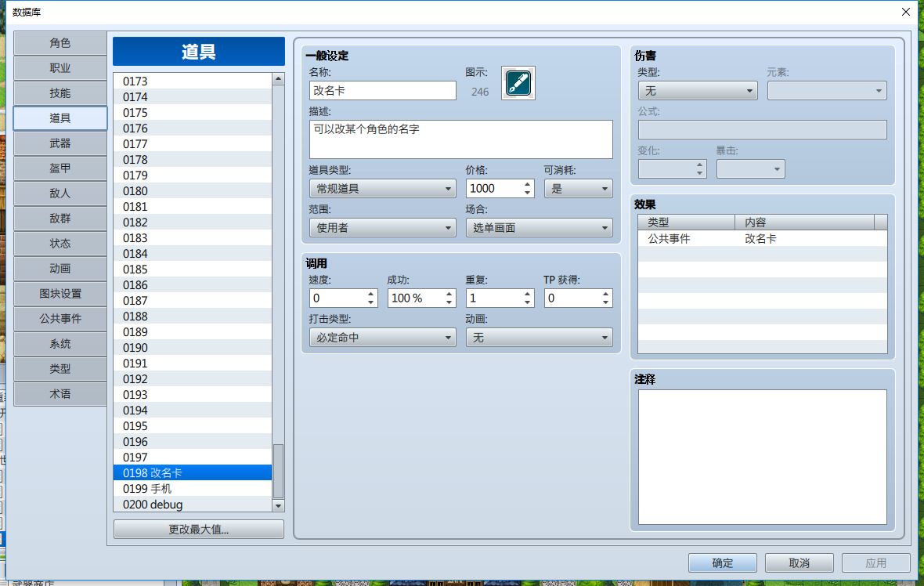
Task: Select the 系统 tab
Action: (60, 344)
